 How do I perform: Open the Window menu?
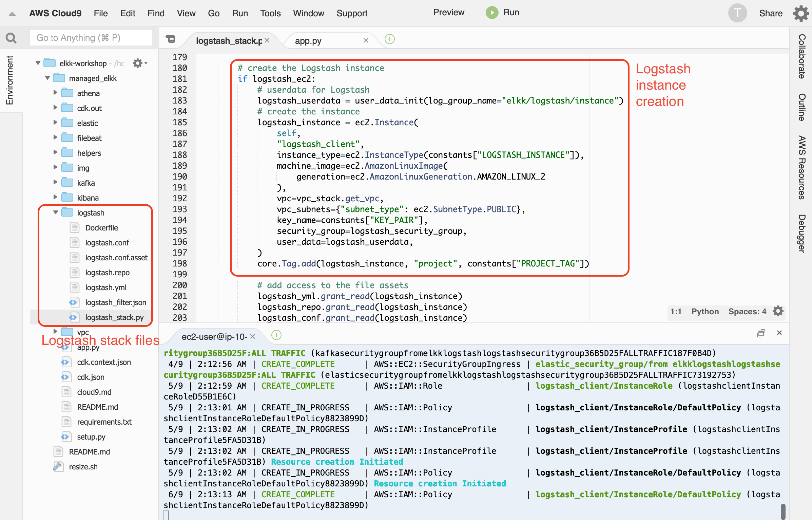(x=309, y=13)
